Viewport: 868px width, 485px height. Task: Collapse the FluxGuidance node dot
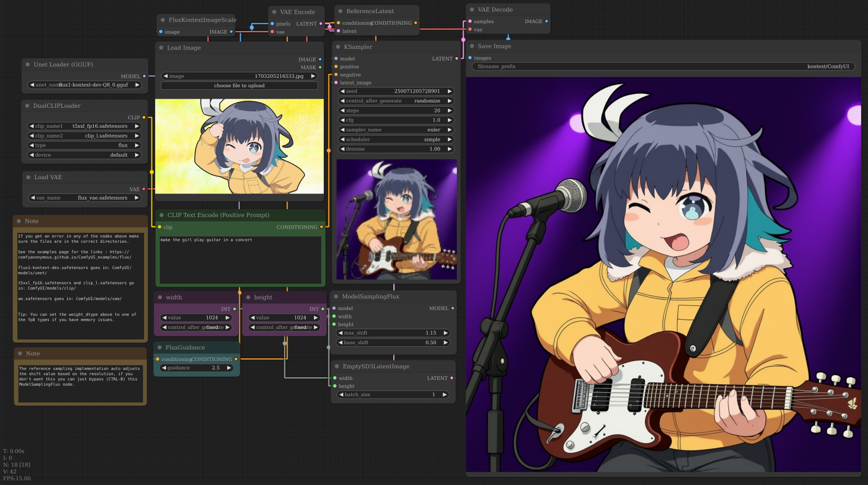coord(159,347)
